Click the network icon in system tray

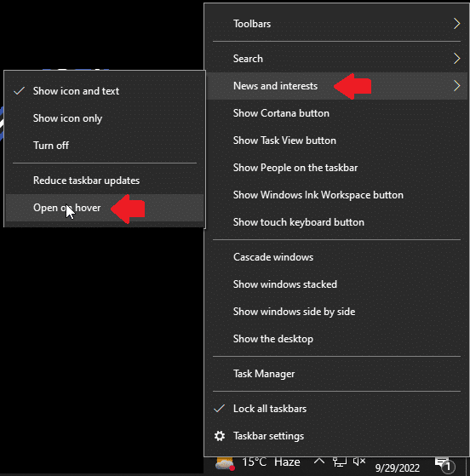click(340, 462)
